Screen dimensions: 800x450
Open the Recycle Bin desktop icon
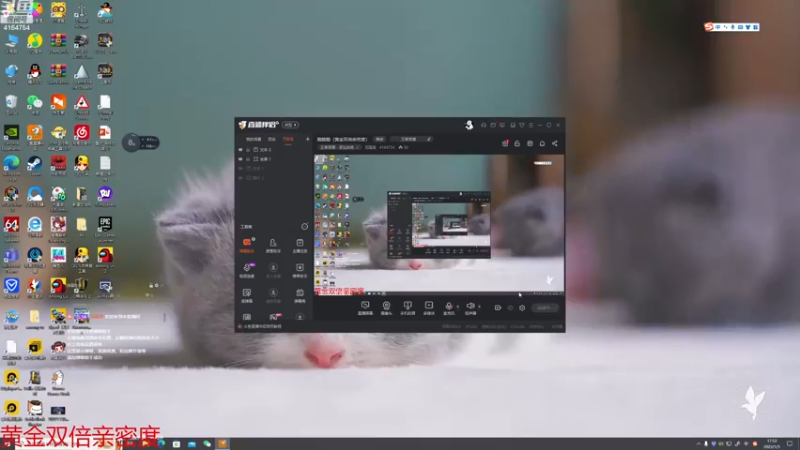click(11, 105)
